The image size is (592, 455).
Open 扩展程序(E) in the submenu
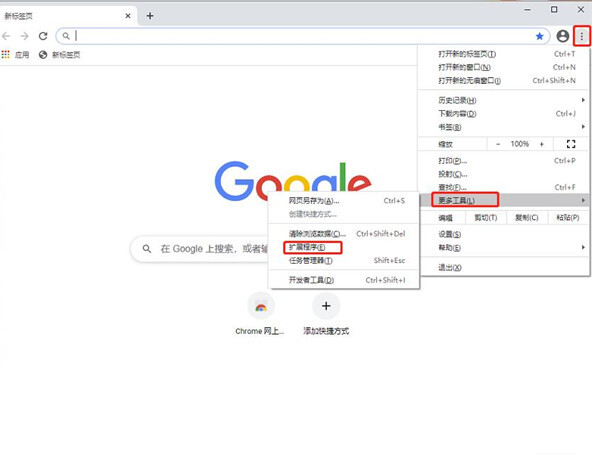click(x=344, y=247)
